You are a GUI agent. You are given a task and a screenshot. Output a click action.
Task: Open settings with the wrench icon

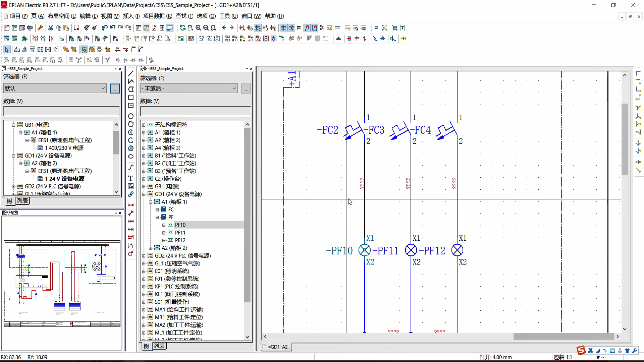point(40,28)
